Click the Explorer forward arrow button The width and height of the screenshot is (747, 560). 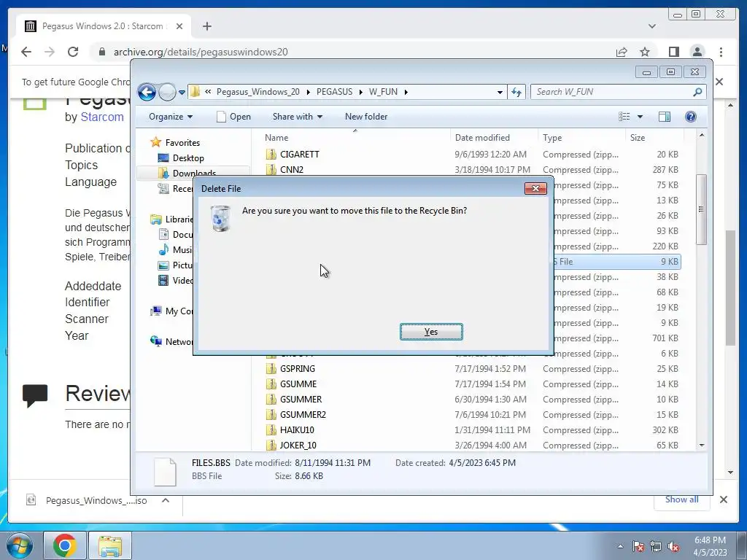coord(167,92)
